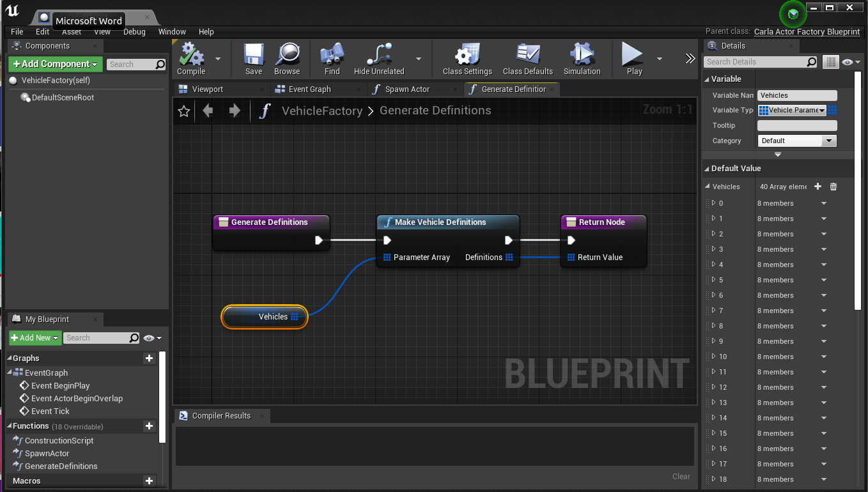
Task: Open Class Settings from toolbar
Action: pos(467,56)
